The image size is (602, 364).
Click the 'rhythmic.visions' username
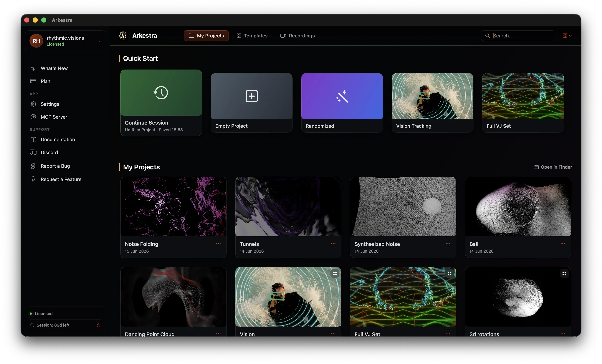65,38
